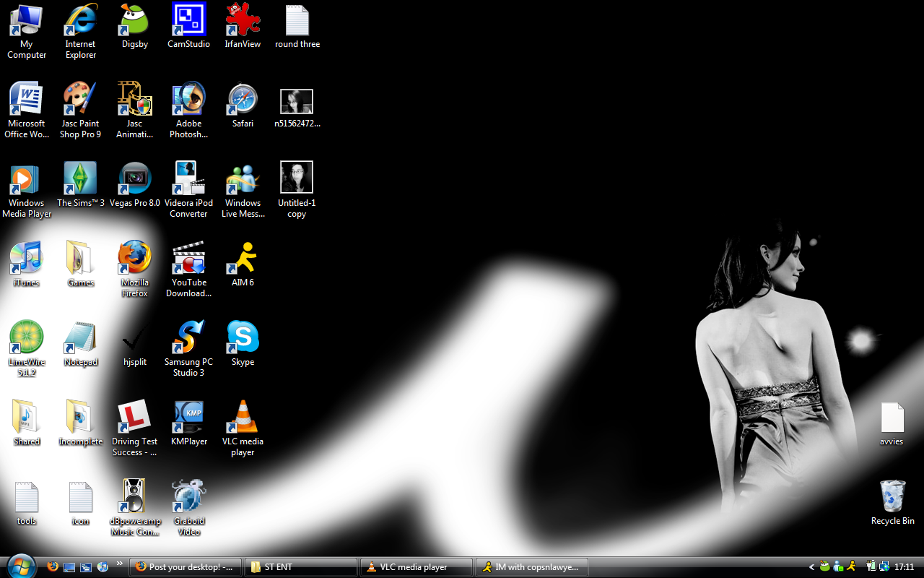The image size is (924, 578).
Task: Expand the Quick Launch overflow chevron
Action: (x=120, y=564)
